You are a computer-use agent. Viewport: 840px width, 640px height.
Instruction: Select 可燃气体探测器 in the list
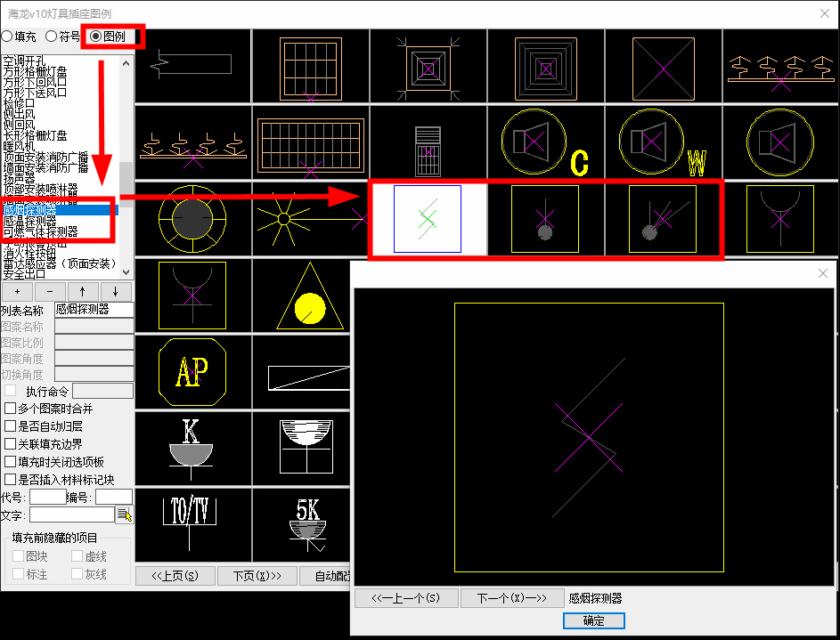[40, 231]
